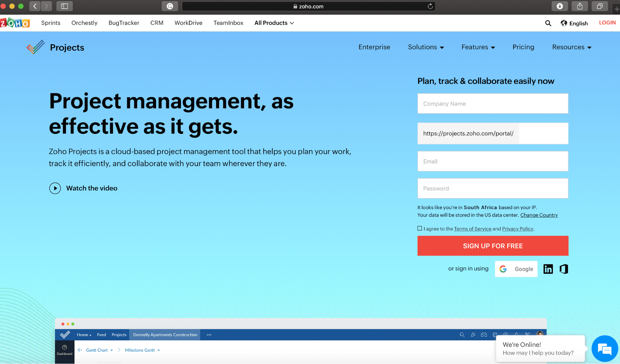Play the Watch the video button
620x364 pixels.
pyautogui.click(x=55, y=188)
